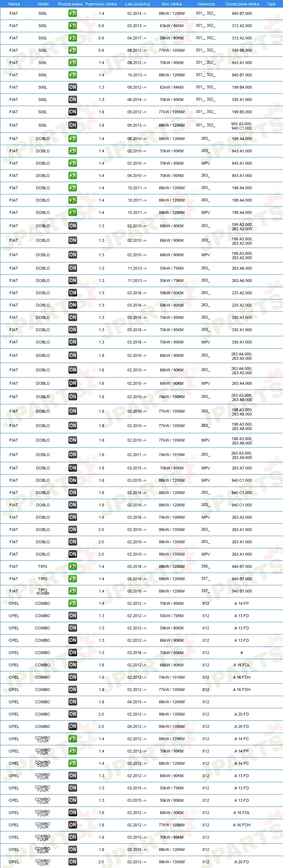Click the Moc silnika column header
Screen dimensions: 283x868
click(172, 4)
